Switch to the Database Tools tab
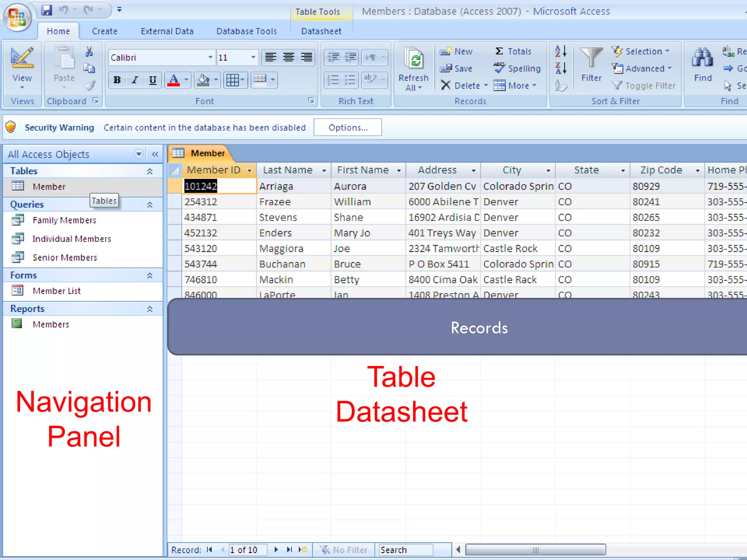 coord(247,31)
